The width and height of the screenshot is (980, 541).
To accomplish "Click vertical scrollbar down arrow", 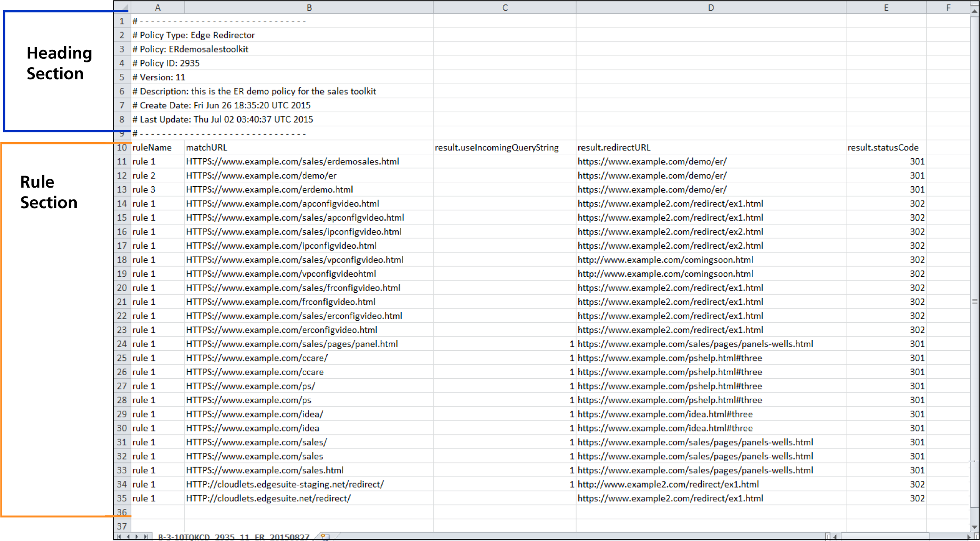I will pos(975,527).
